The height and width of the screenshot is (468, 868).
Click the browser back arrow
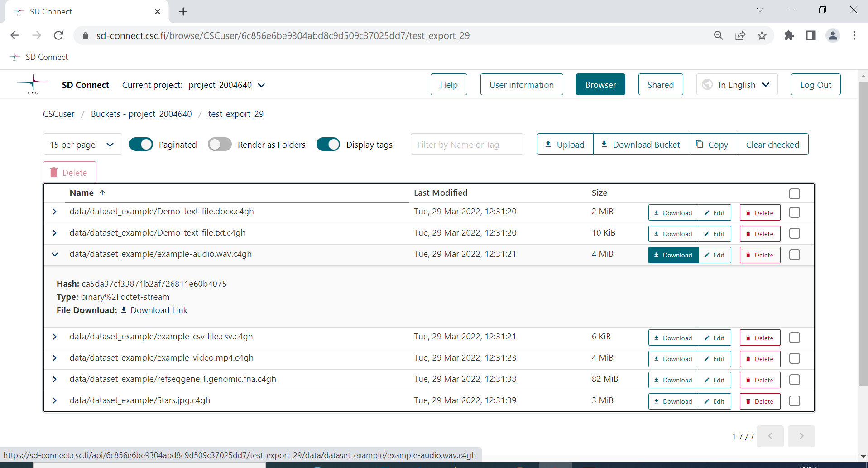tap(15, 35)
